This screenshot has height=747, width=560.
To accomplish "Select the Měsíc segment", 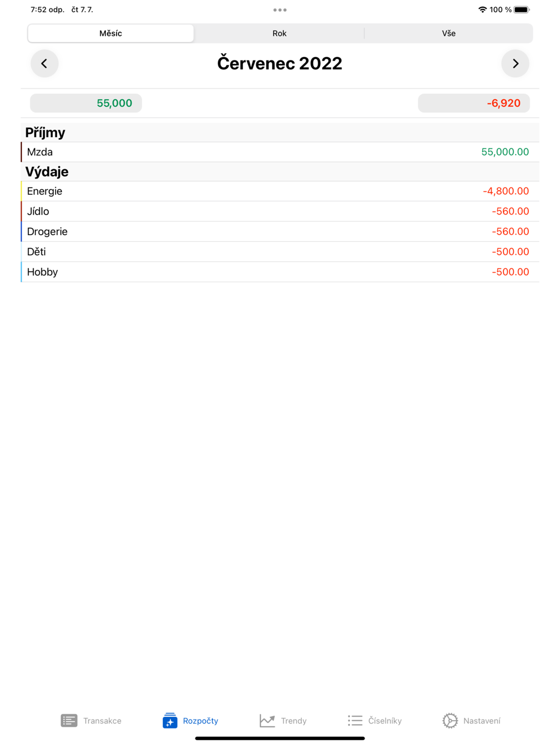I will pos(111,33).
